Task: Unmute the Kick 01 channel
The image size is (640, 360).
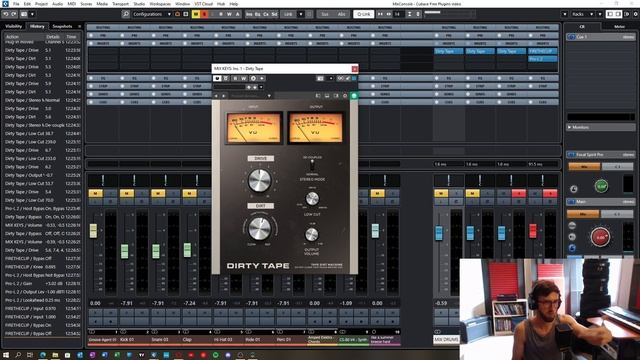Action: click(x=127, y=193)
